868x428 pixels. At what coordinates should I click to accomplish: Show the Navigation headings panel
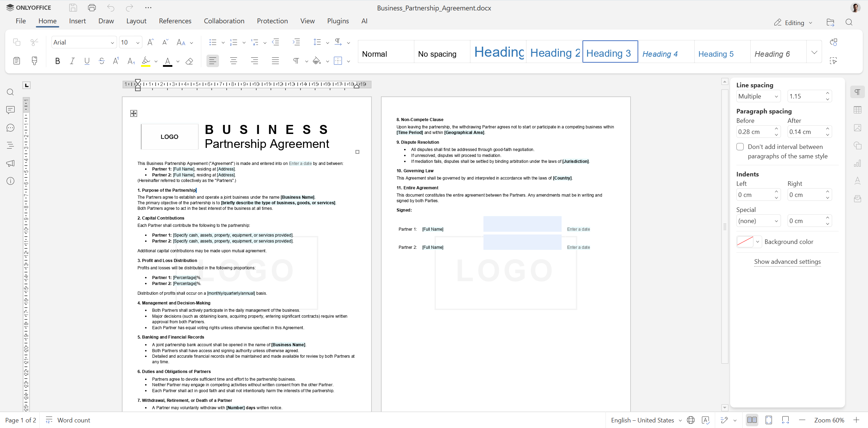[10, 145]
